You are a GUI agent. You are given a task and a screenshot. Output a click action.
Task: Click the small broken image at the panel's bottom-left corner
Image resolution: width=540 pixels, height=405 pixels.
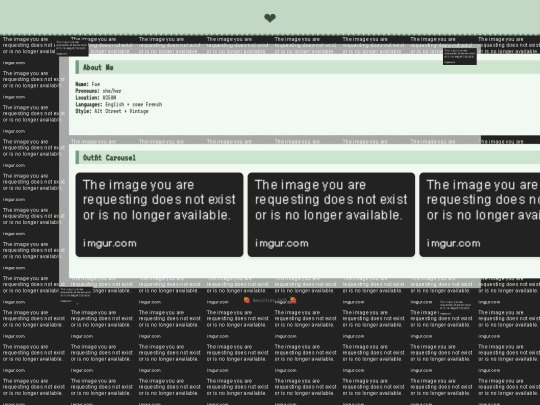coord(76,295)
